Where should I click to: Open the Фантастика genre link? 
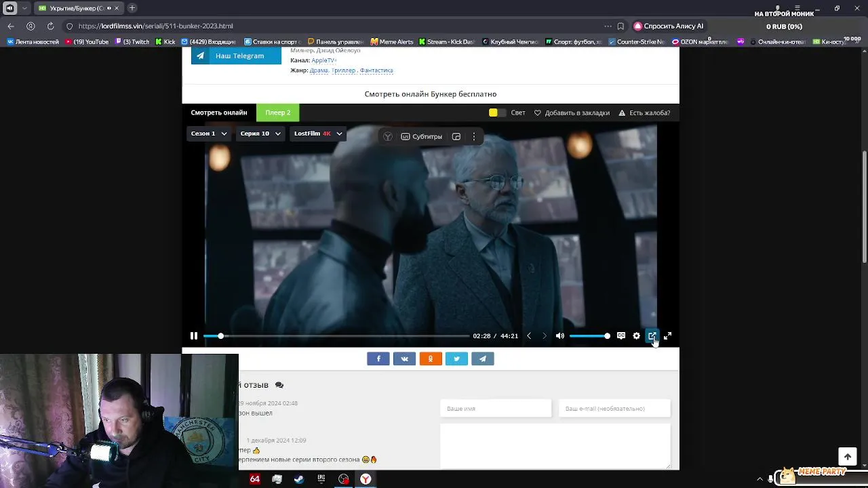(376, 70)
